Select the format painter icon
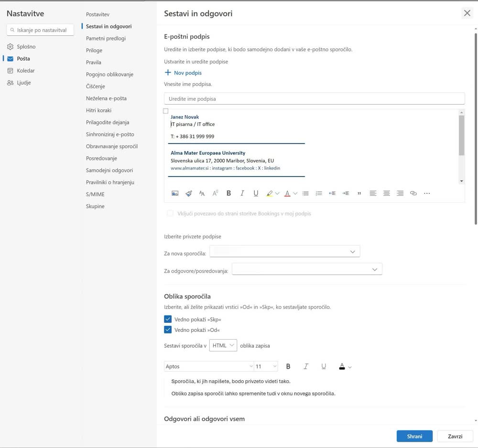478x448 pixels. pyautogui.click(x=189, y=193)
